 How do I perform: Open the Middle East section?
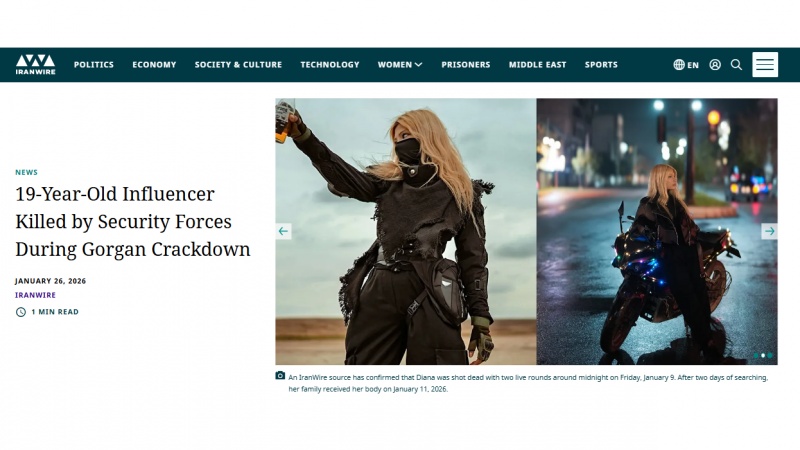(x=537, y=65)
